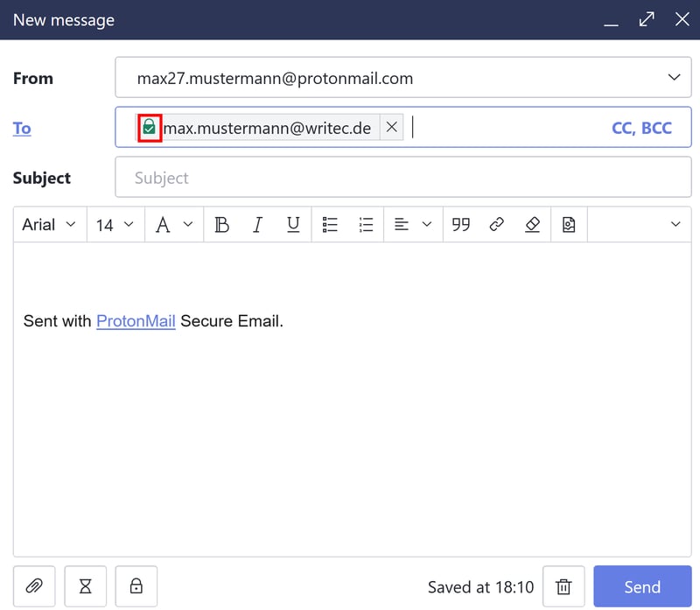The image size is (700, 610).
Task: Insert an unordered bullet list
Action: point(330,225)
